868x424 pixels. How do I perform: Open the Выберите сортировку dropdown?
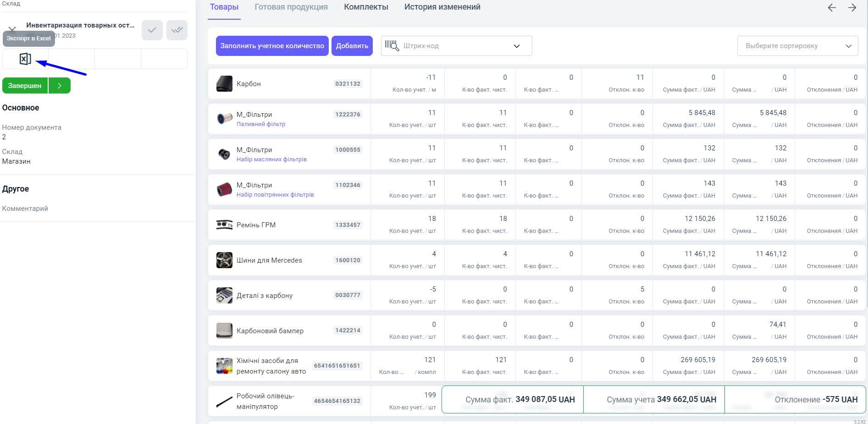797,46
